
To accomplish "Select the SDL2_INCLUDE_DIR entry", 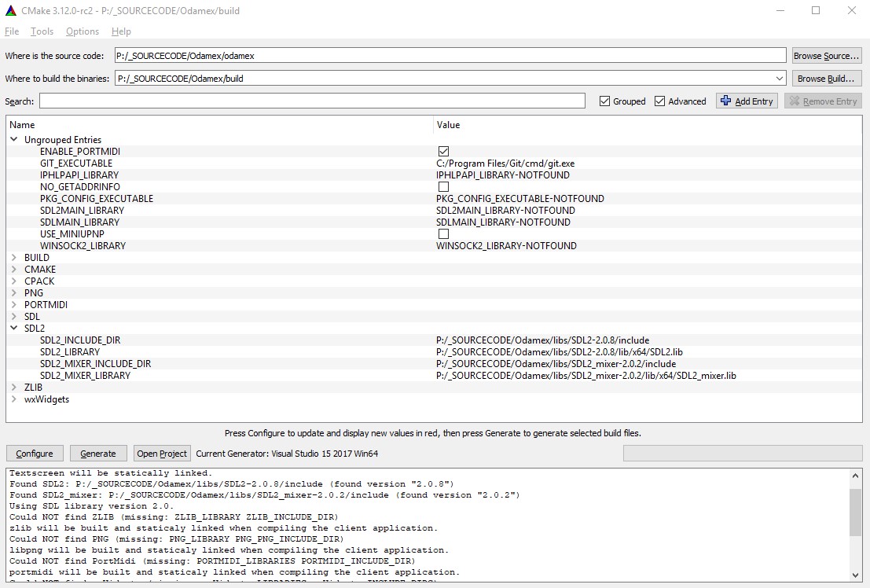I will coord(80,340).
